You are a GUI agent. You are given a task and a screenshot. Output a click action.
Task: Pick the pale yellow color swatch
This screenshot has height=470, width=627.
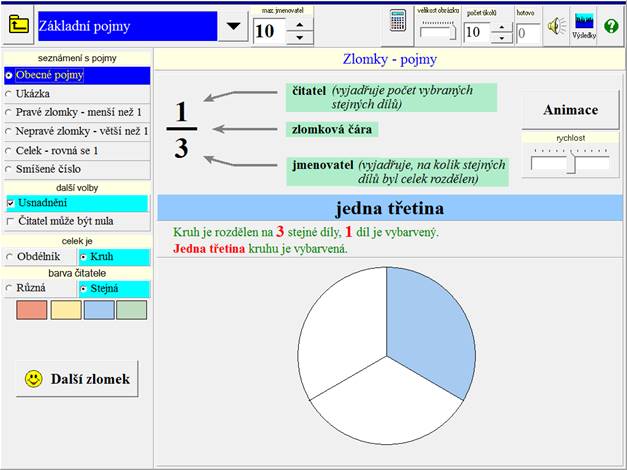[x=66, y=310]
